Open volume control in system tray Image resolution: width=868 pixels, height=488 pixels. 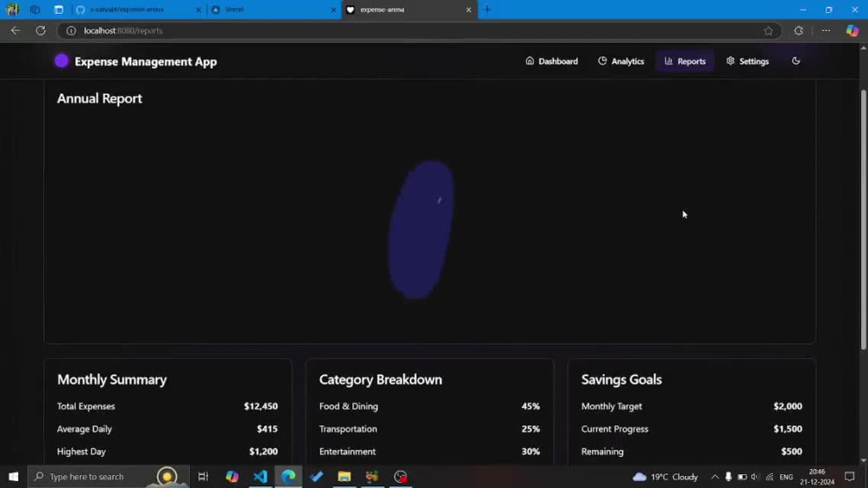[x=755, y=477]
